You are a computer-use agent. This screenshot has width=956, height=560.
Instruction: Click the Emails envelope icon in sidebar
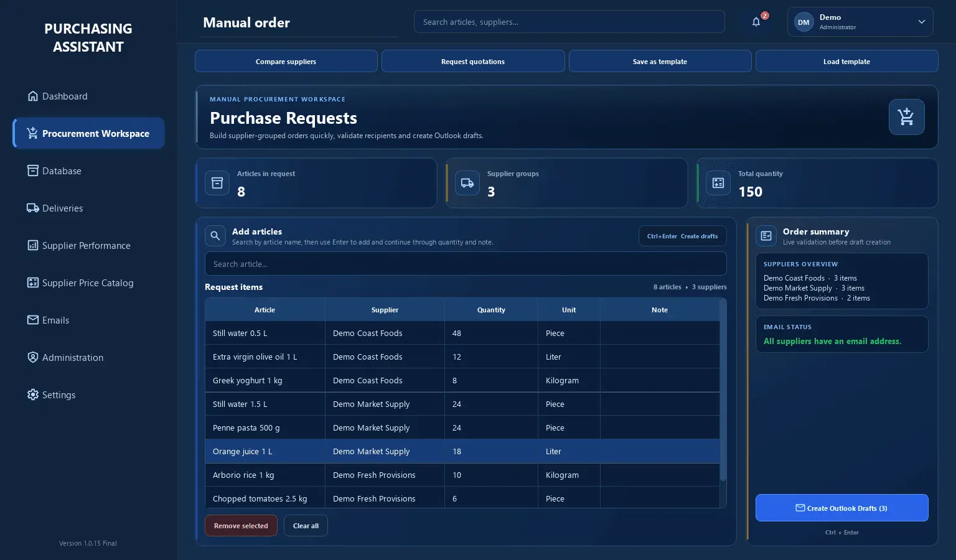pyautogui.click(x=33, y=320)
